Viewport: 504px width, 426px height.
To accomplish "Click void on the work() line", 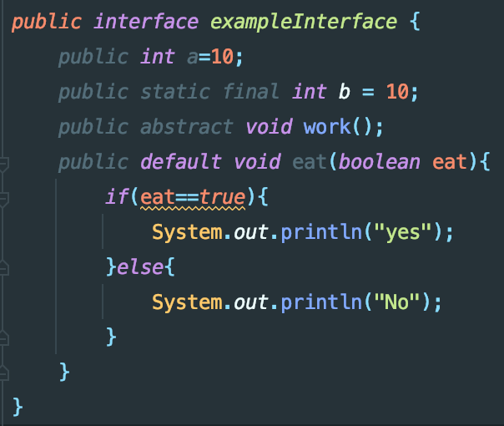I will (269, 126).
